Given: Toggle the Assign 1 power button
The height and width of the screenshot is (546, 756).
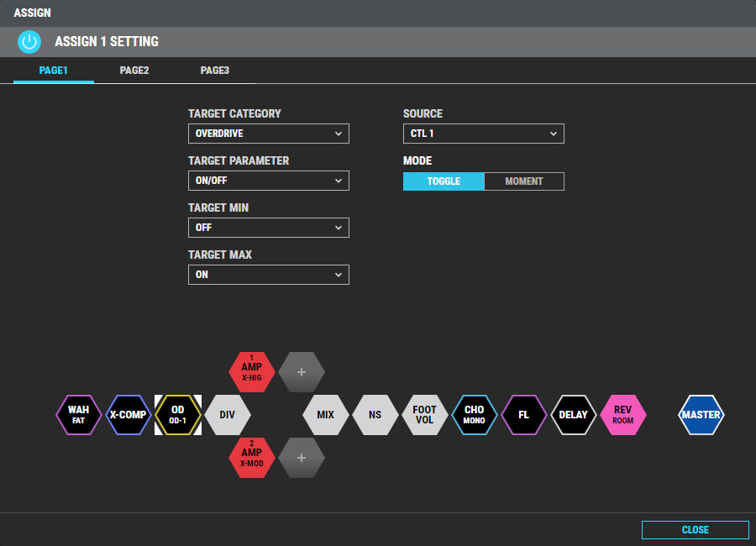Looking at the screenshot, I should [29, 42].
